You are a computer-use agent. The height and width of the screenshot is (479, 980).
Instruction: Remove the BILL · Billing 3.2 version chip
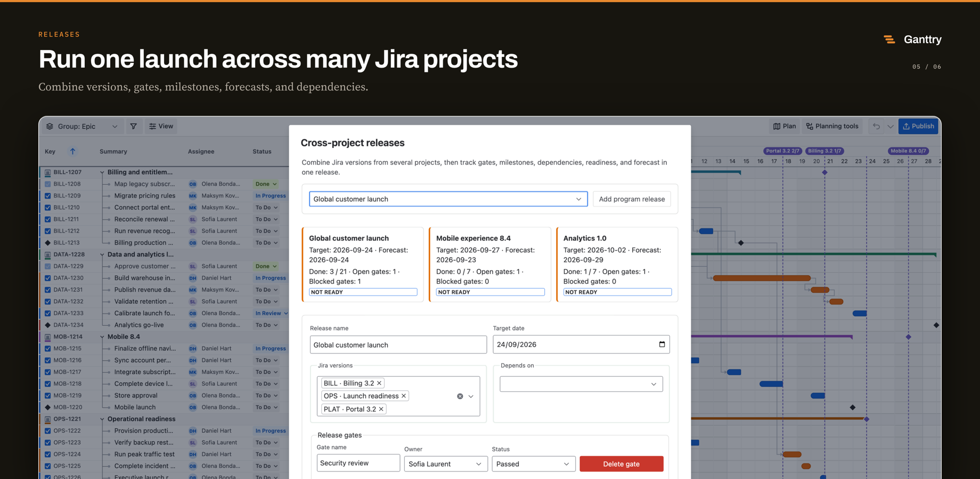tap(379, 383)
